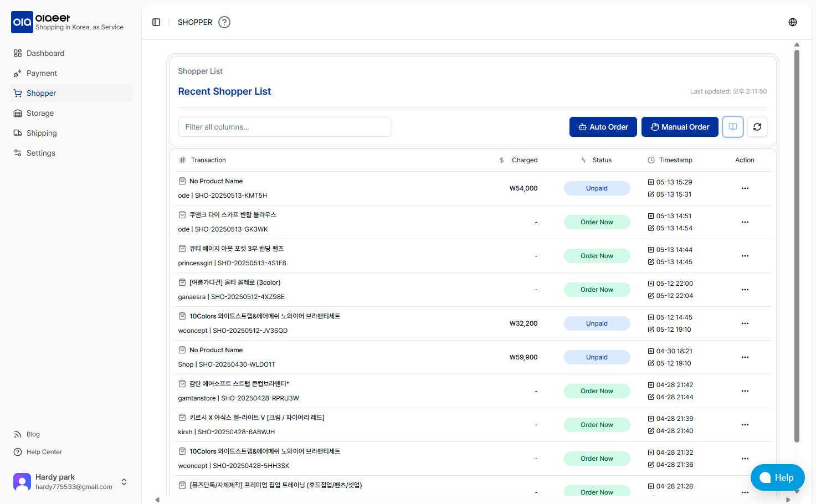Click Order Now for SHO-20250428-5HH3SK
This screenshot has height=504, width=816.
point(597,459)
